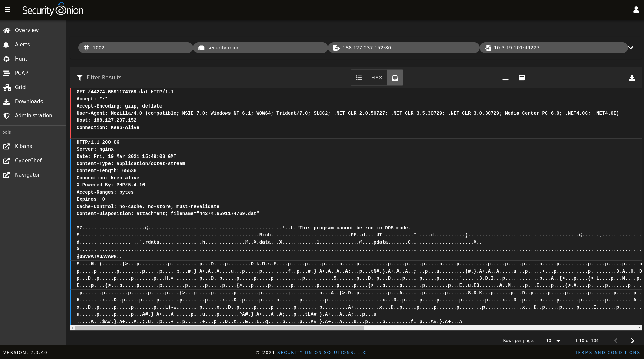
Task: Toggle the unwrapped packet view
Action: pyautogui.click(x=522, y=78)
